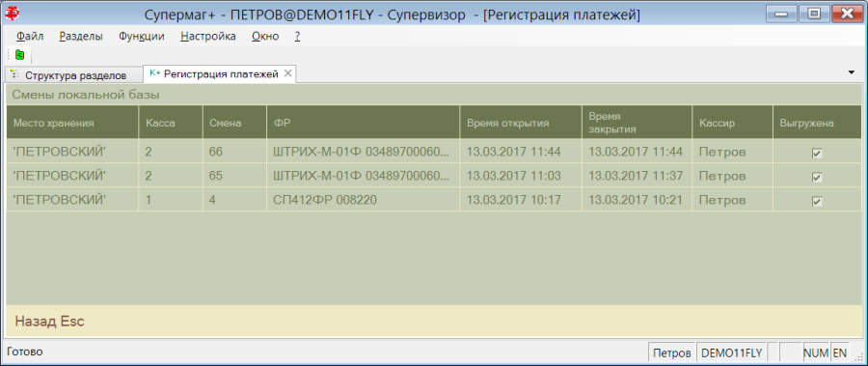Click shift number 66 cell
The width and height of the screenshot is (868, 366).
[234, 152]
